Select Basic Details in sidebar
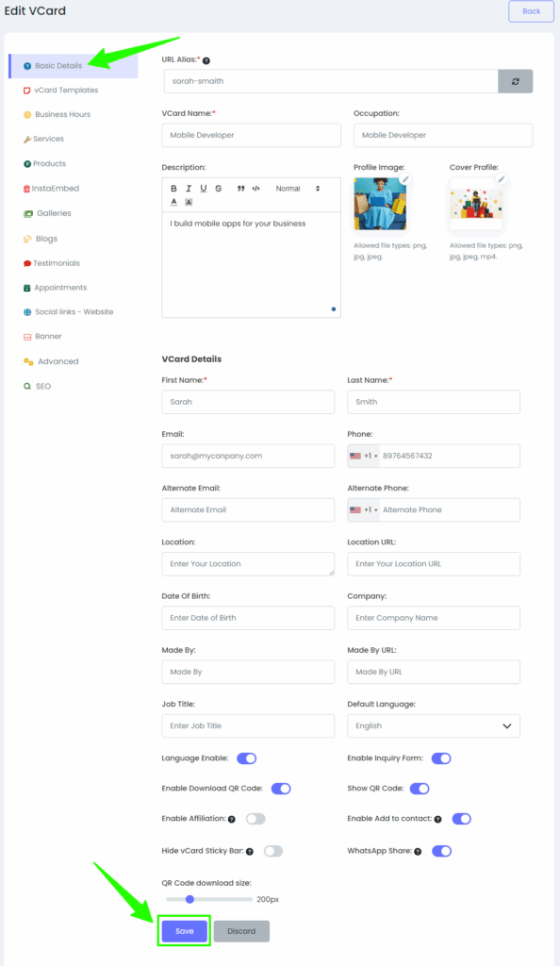Screen dimensions: 560x966 click(73, 66)
